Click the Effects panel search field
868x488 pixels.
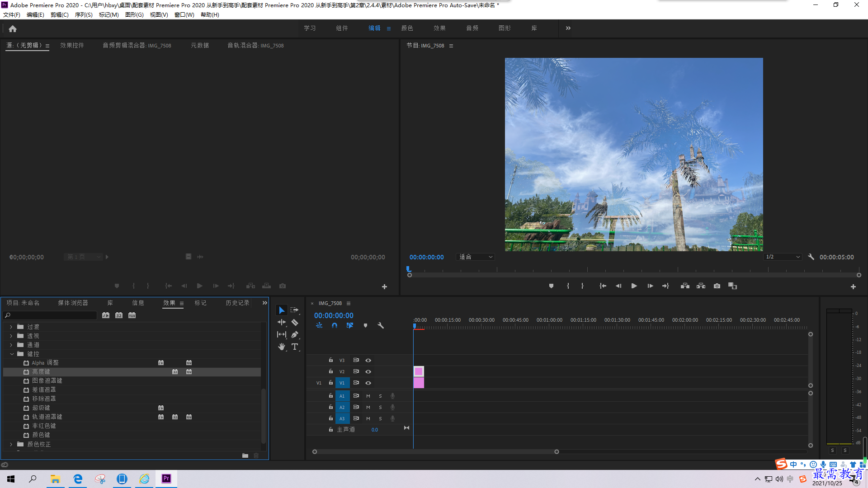point(50,315)
